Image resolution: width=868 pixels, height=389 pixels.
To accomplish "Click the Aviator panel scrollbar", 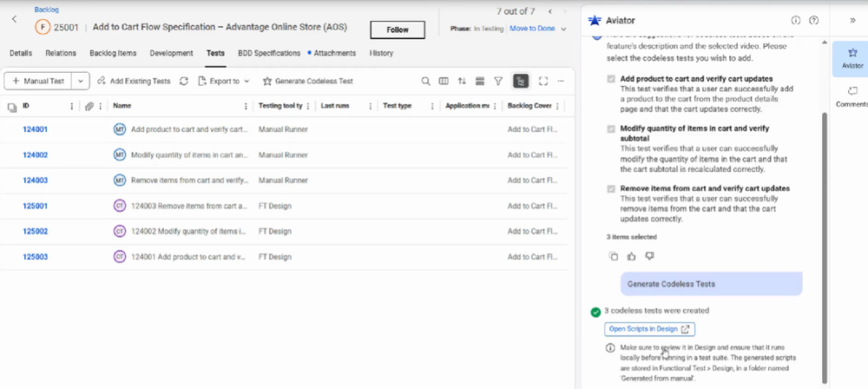I will (x=825, y=247).
